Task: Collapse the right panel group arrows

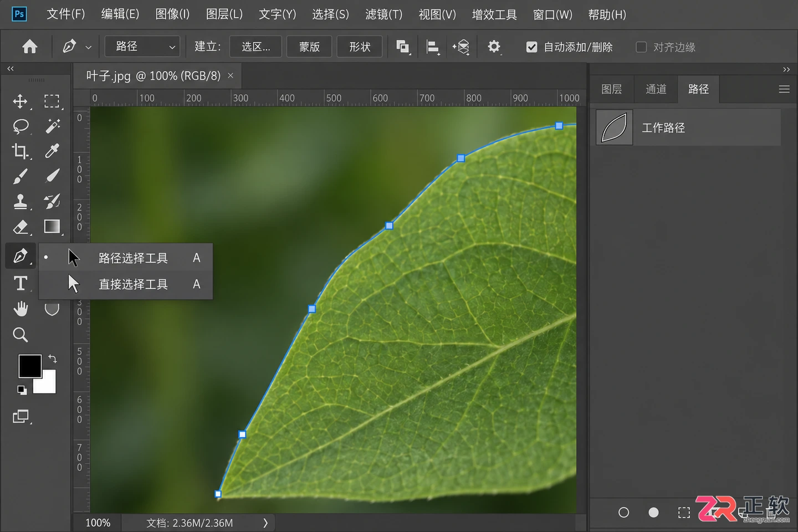Action: [x=786, y=69]
